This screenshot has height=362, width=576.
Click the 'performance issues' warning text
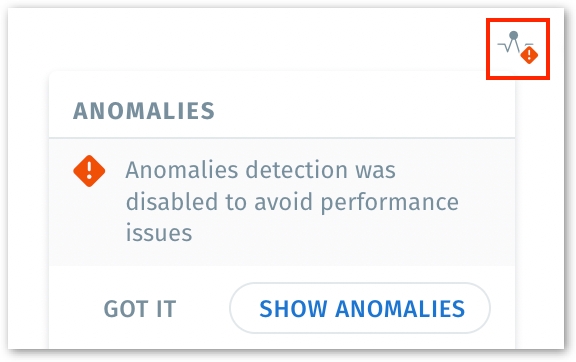(292, 217)
